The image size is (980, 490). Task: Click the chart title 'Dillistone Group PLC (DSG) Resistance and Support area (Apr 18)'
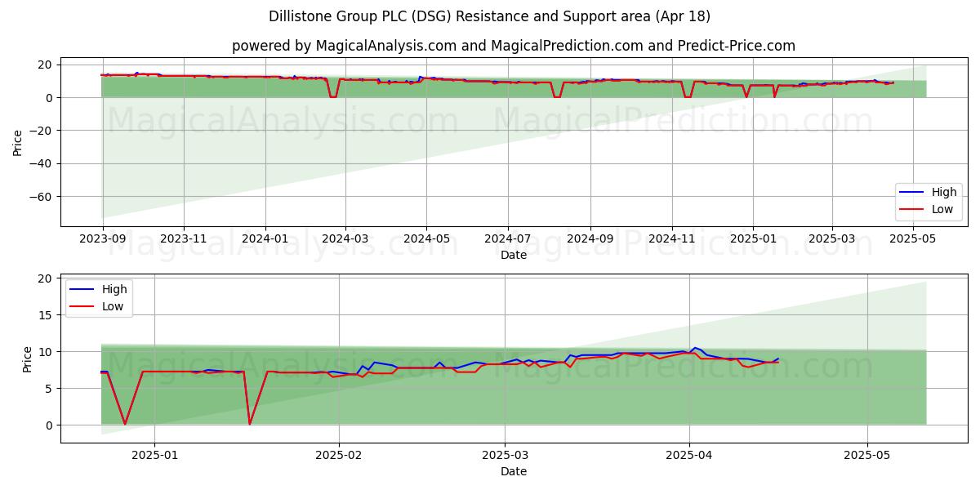[489, 16]
